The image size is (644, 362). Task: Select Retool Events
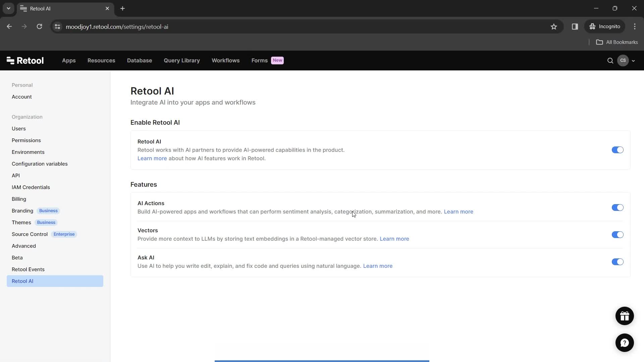28,269
